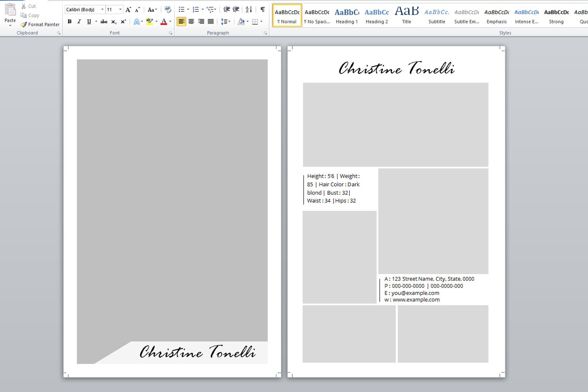The width and height of the screenshot is (588, 392).
Task: Toggle the numbered list
Action: pyautogui.click(x=195, y=9)
